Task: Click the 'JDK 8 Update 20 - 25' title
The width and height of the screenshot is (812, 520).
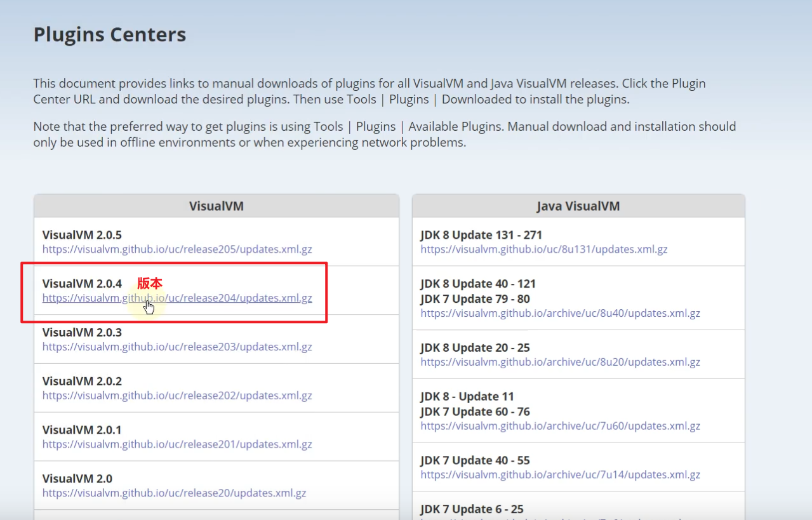Action: 475,348
